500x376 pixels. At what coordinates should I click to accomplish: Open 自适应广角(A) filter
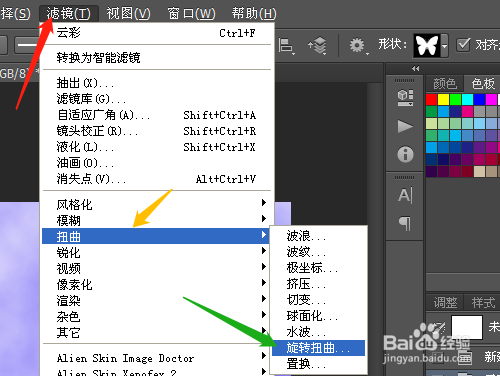(x=157, y=115)
